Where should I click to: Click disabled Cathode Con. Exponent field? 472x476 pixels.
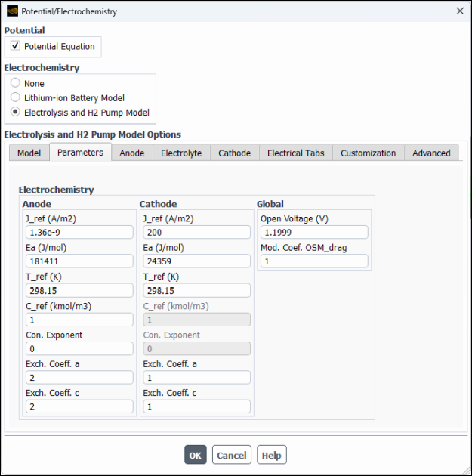[x=197, y=348]
